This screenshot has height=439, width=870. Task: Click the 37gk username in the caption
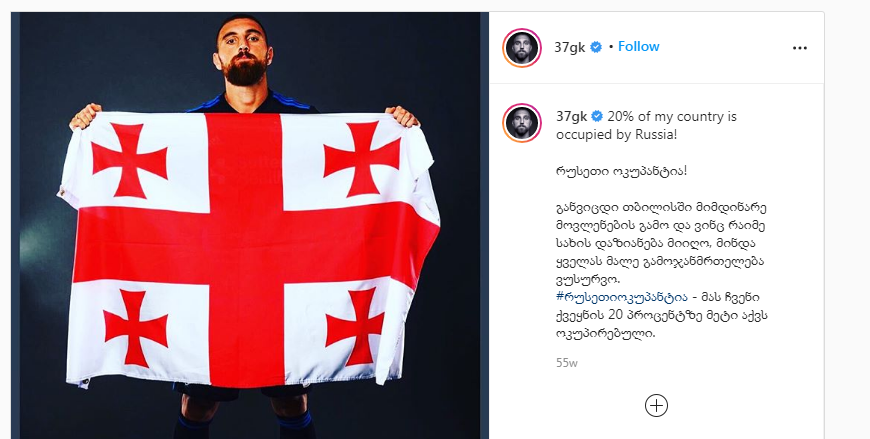click(571, 117)
